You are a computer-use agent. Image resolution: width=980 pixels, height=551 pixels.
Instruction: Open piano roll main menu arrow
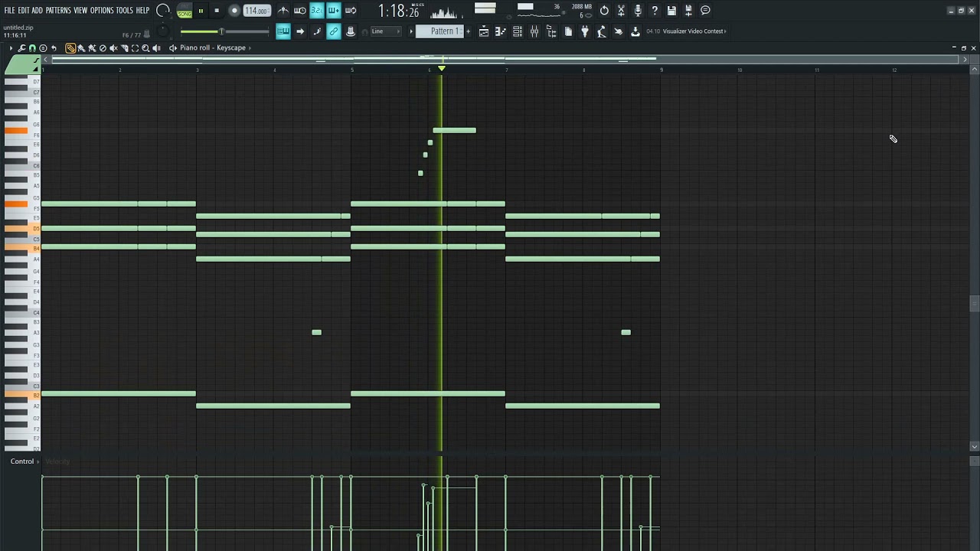point(11,48)
